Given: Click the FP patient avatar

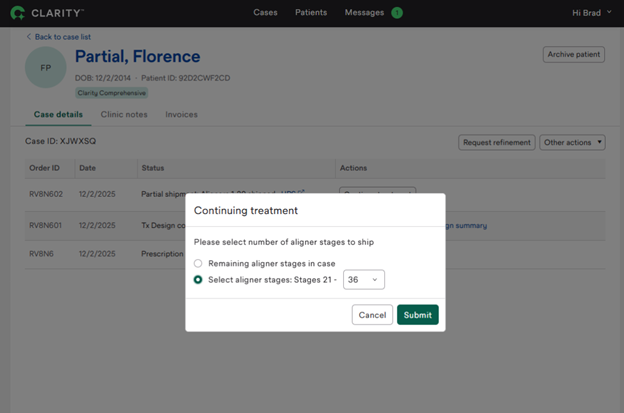Looking at the screenshot, I should coord(45,69).
